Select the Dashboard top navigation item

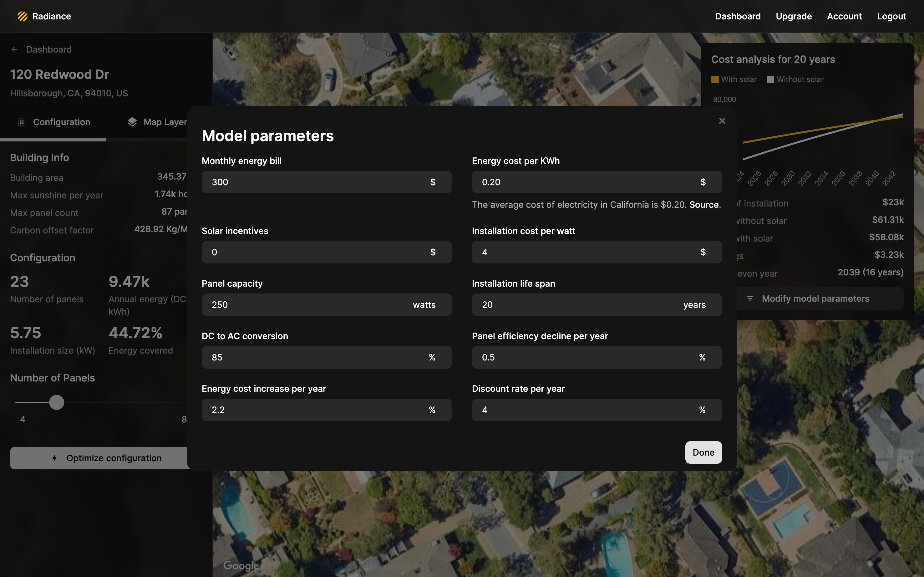coord(738,16)
